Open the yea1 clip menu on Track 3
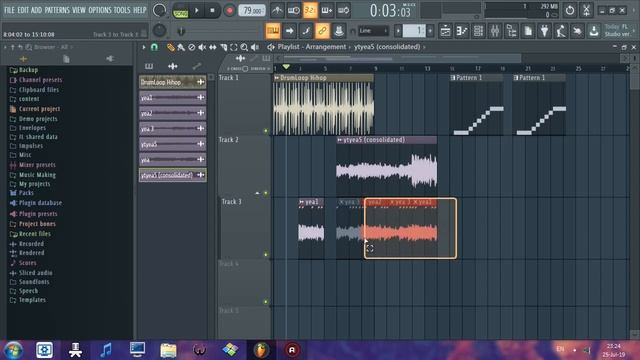 (x=302, y=202)
